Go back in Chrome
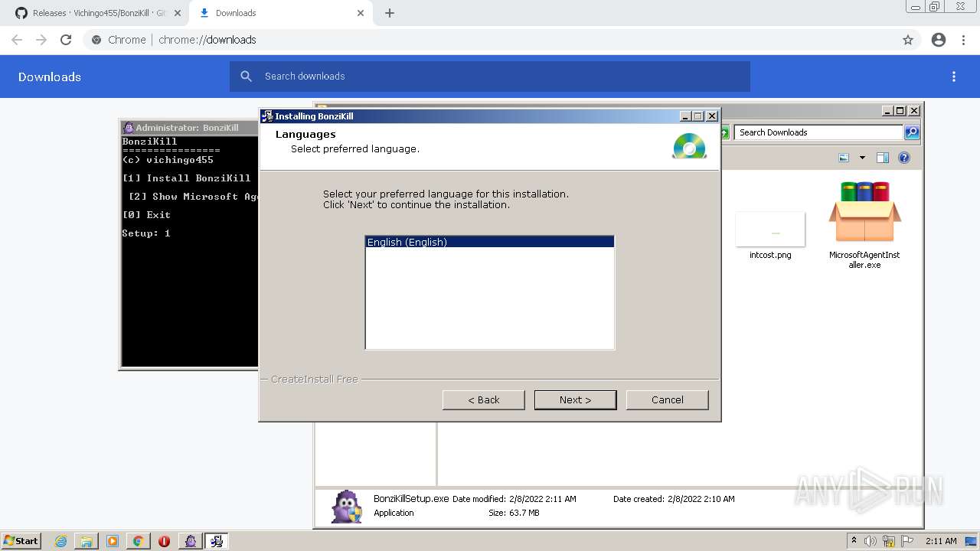The width and height of the screenshot is (980, 551). click(17, 40)
